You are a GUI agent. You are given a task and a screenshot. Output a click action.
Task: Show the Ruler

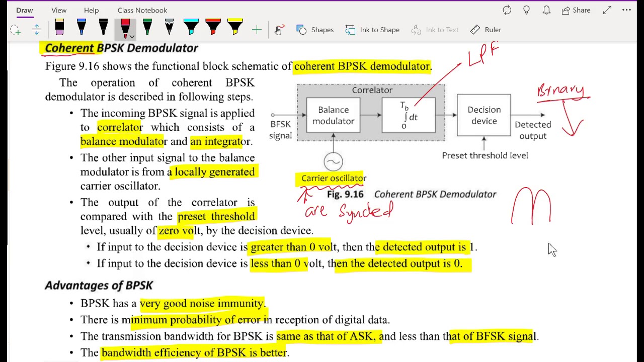coord(486,30)
